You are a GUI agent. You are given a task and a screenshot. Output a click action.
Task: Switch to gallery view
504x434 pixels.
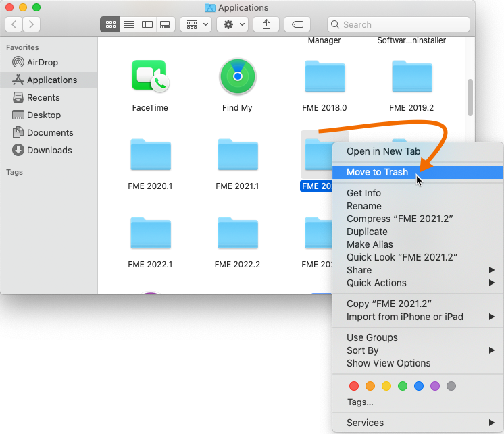(166, 24)
